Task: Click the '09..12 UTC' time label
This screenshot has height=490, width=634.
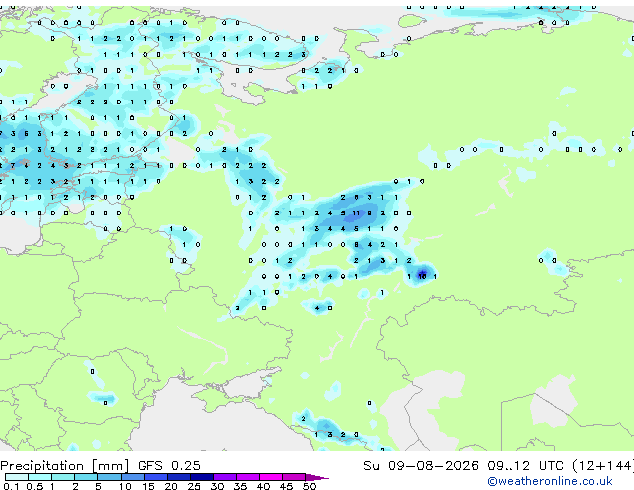Action: [x=525, y=466]
